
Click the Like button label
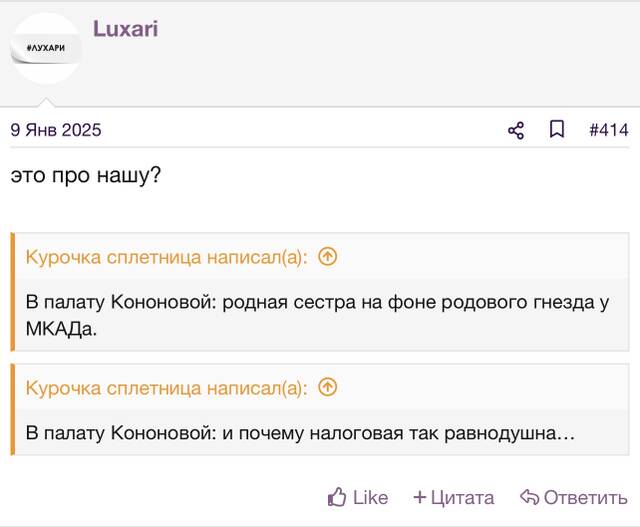370,498
